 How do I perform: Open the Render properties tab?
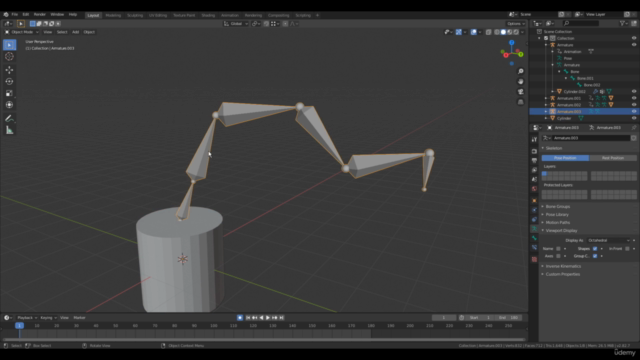click(534, 151)
